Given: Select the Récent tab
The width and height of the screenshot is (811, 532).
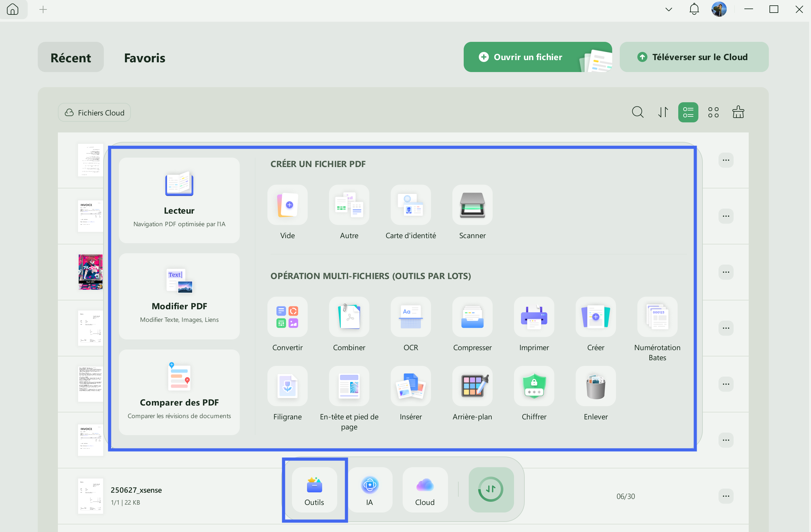Looking at the screenshot, I should click(x=70, y=58).
